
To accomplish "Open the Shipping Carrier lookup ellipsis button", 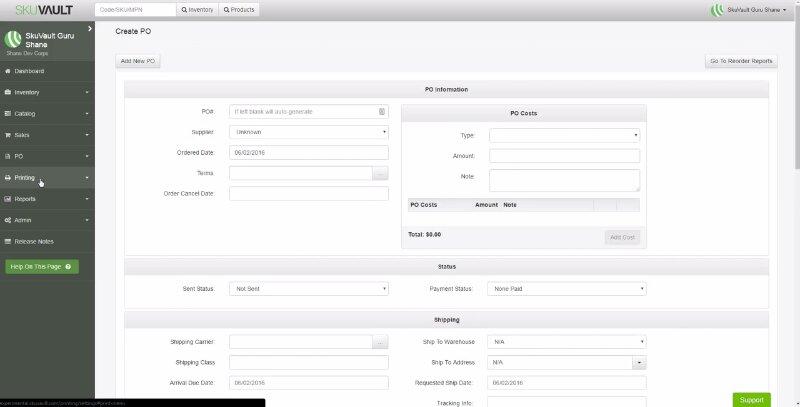I will 380,342.
